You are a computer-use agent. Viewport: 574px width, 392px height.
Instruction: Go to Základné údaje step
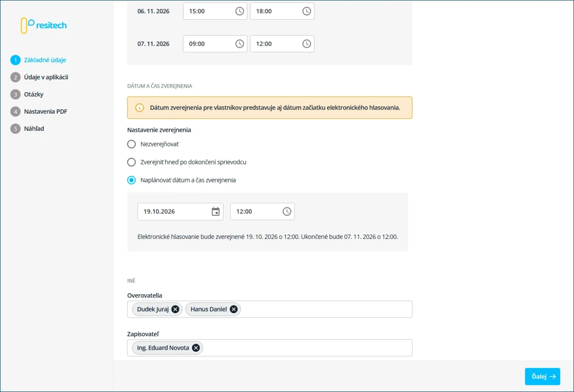(x=45, y=60)
